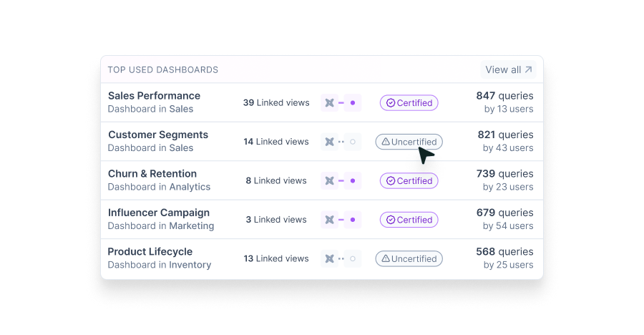Click the Uncertified badge for Product Lifecycle
Image resolution: width=644 pixels, height=335 pixels.
click(x=409, y=258)
